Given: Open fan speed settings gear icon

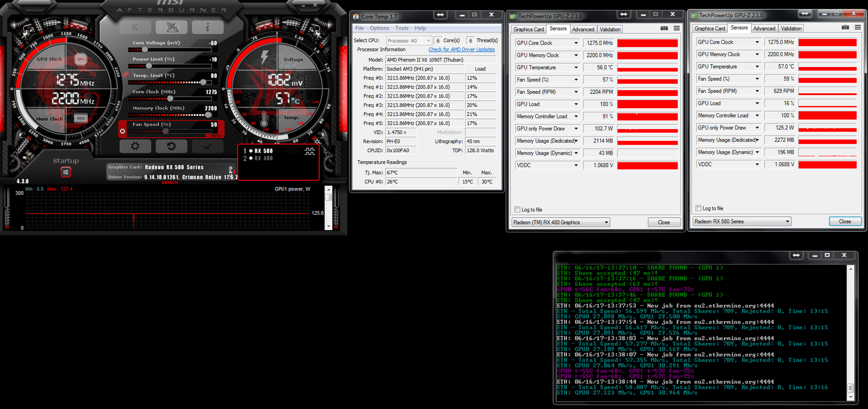Looking at the screenshot, I should (x=122, y=131).
